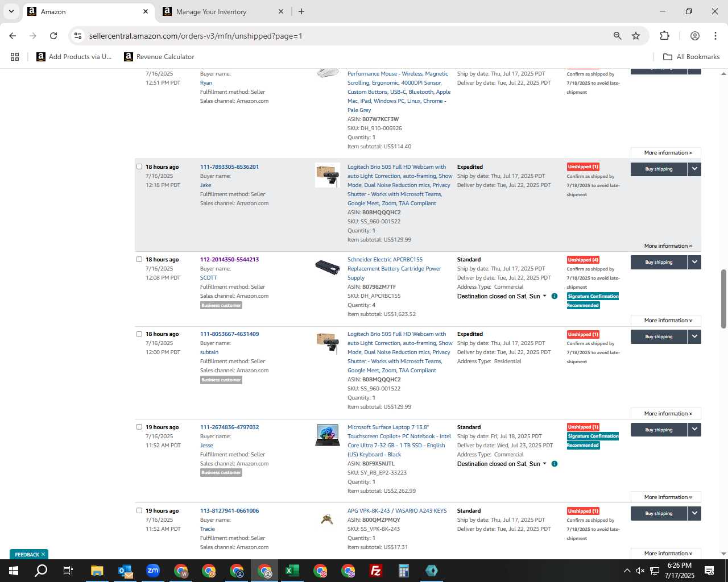Bookmark this page with the star icon
Image resolution: width=728 pixels, height=582 pixels.
pos(636,36)
